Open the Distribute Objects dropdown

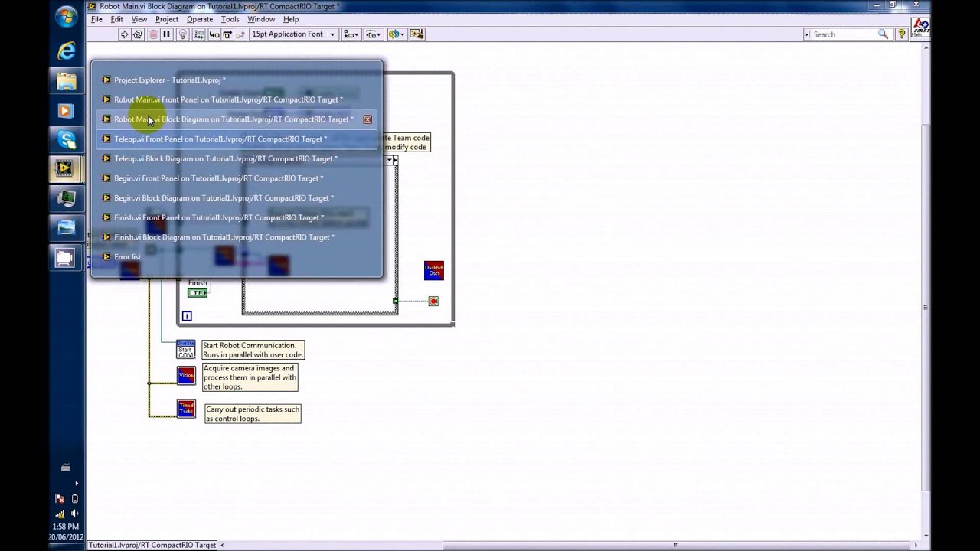(374, 34)
